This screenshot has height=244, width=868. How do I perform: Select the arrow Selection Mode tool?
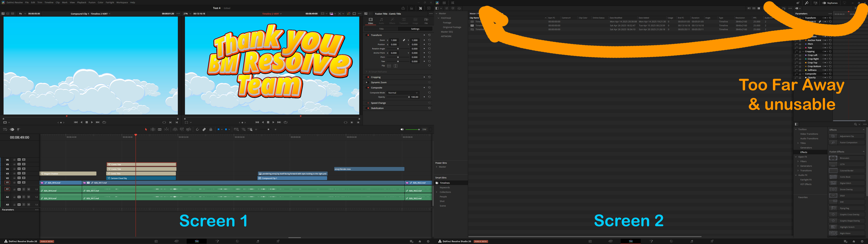146,129
